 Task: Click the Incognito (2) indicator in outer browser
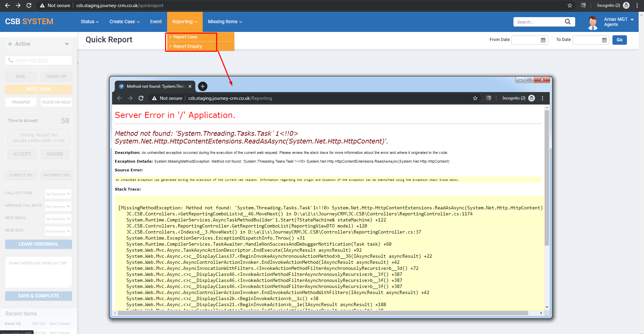coord(613,5)
